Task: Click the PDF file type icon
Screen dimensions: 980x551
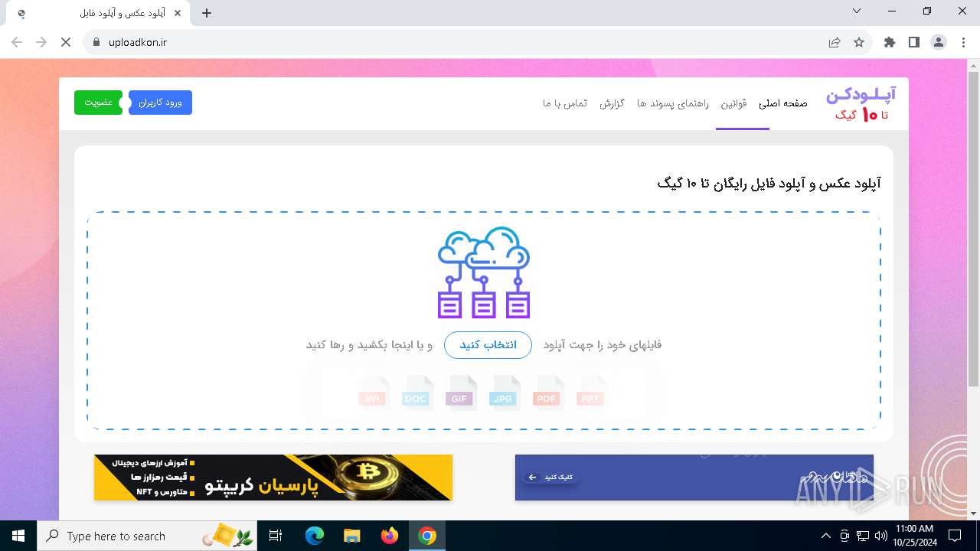Action: click(x=548, y=393)
